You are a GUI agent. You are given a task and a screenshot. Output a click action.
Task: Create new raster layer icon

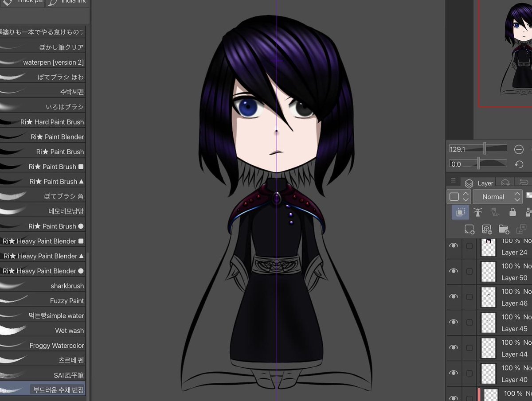469,229
